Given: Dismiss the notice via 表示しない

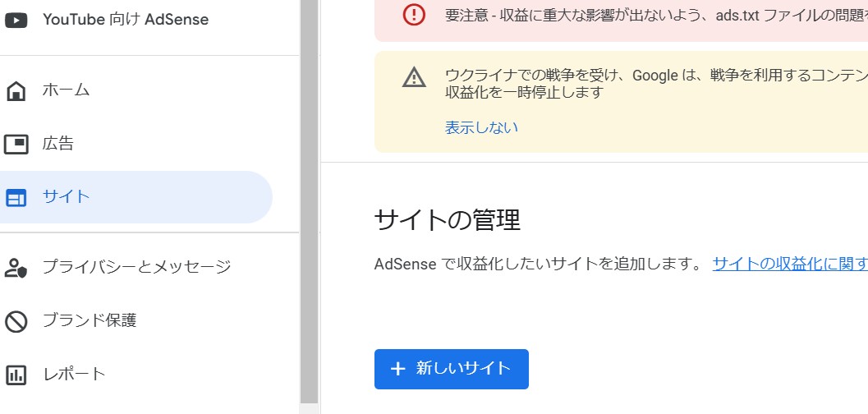Looking at the screenshot, I should click(x=481, y=127).
